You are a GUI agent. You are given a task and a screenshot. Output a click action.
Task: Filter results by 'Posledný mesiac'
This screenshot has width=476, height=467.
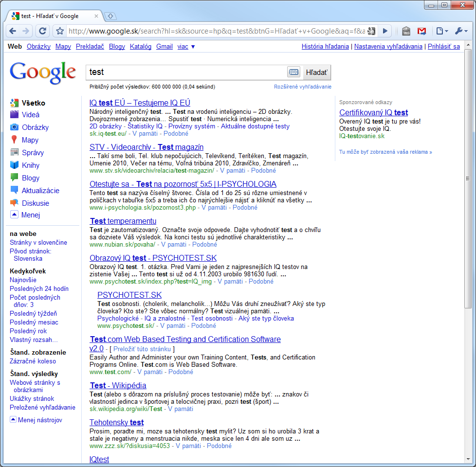(34, 322)
